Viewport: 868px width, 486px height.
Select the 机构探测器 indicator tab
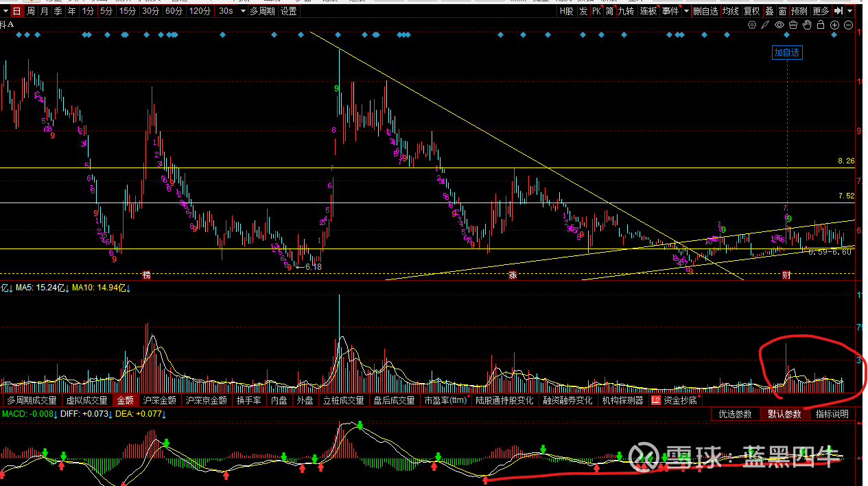pyautogui.click(x=623, y=400)
